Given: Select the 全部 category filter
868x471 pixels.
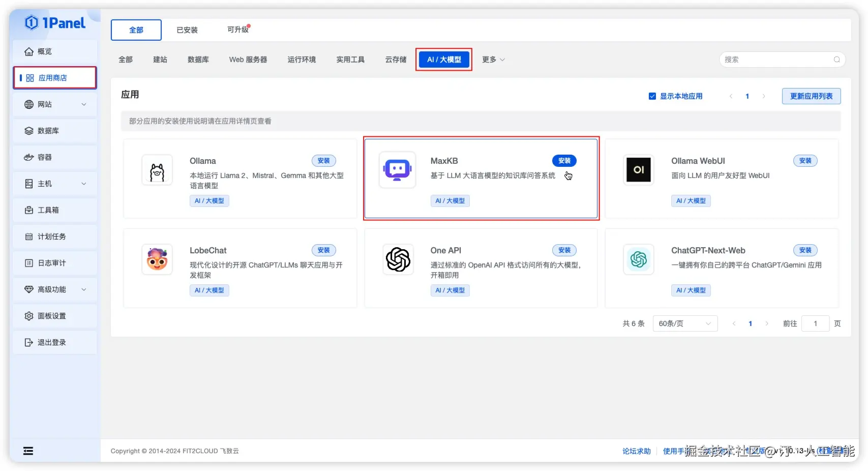Looking at the screenshot, I should click(126, 60).
